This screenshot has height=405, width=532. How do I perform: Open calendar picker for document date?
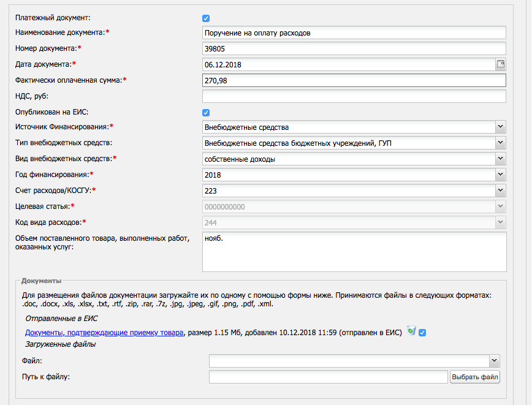click(x=501, y=64)
